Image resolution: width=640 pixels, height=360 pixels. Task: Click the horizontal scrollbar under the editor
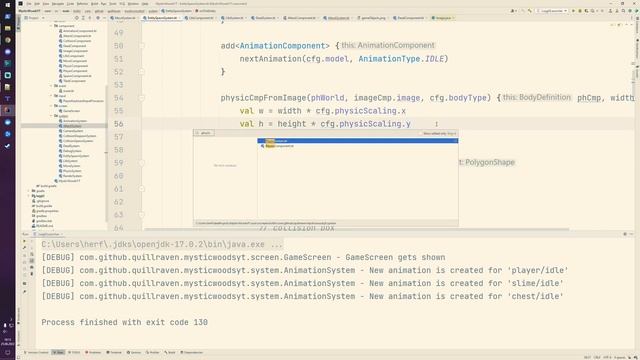click(357, 229)
